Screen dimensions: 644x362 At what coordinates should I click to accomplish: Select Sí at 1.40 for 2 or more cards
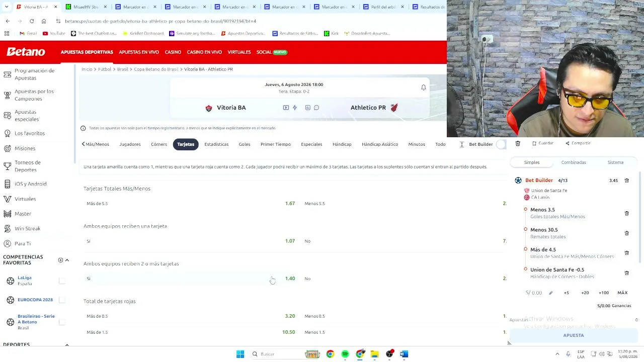pyautogui.click(x=191, y=279)
